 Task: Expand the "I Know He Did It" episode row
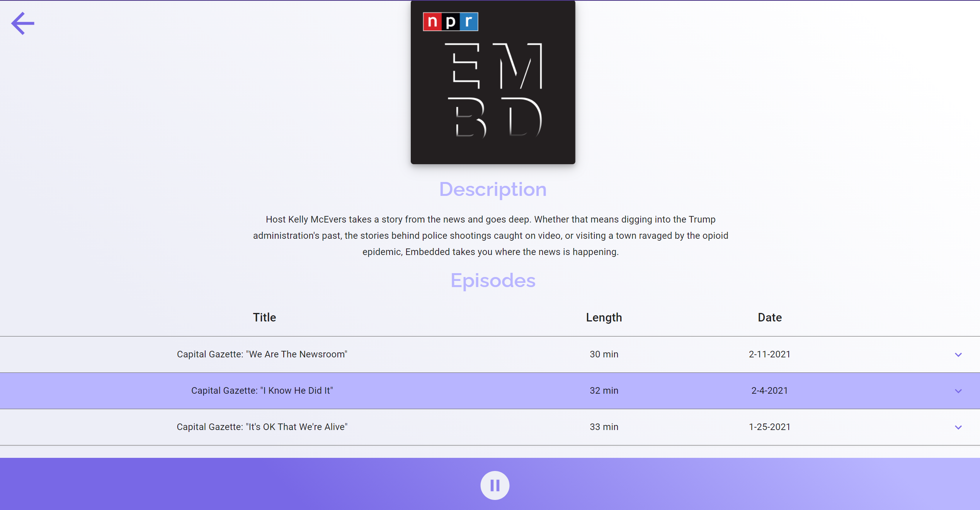(958, 391)
